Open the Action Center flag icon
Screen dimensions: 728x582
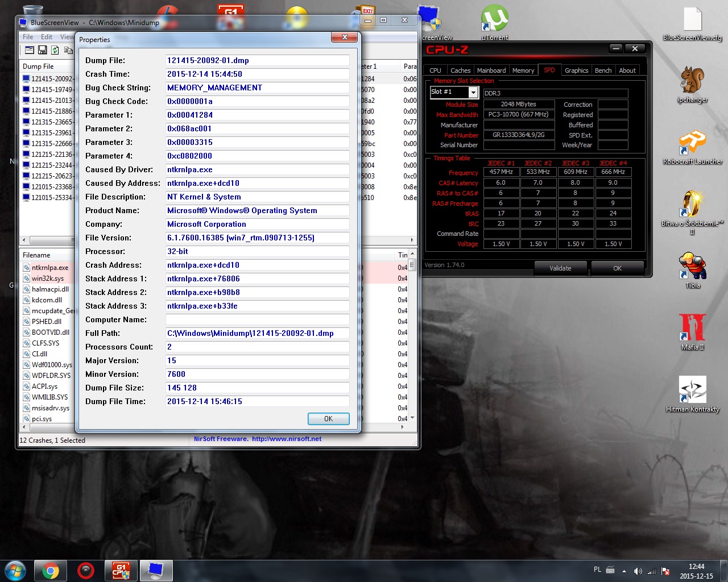point(665,571)
